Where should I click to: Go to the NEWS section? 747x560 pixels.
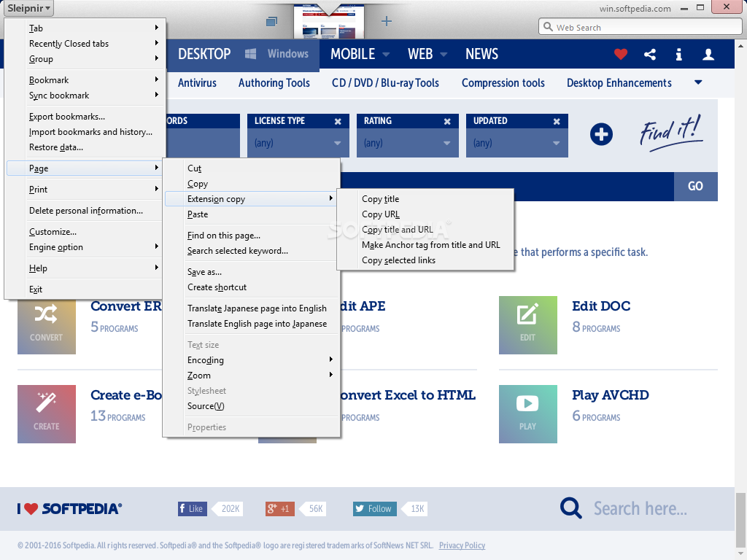481,54
